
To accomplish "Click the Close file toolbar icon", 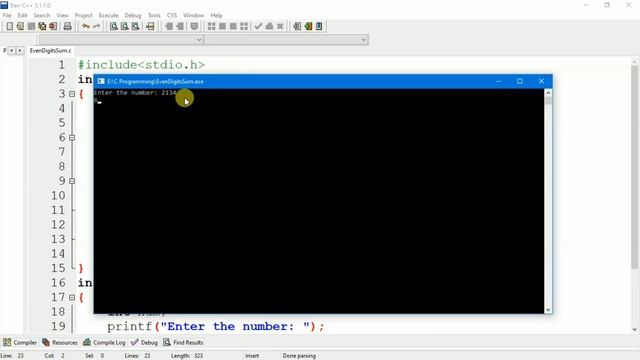I will pos(53,26).
